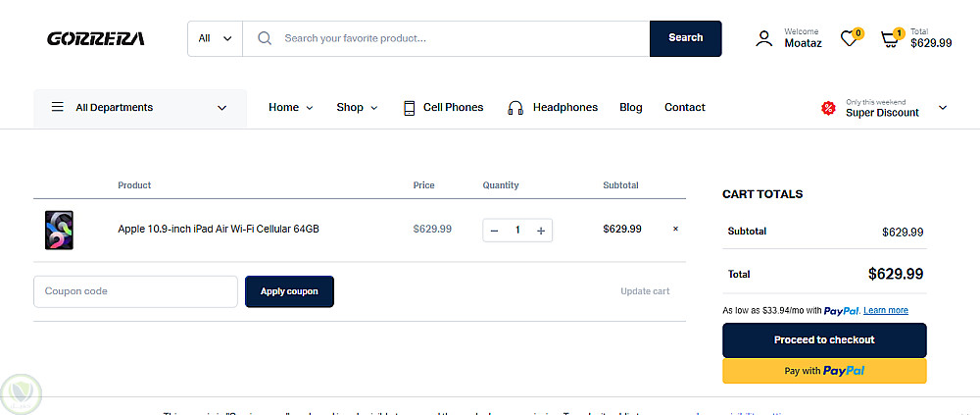Click the All Departments hamburger icon
The width and height of the screenshot is (980, 415).
tap(58, 107)
